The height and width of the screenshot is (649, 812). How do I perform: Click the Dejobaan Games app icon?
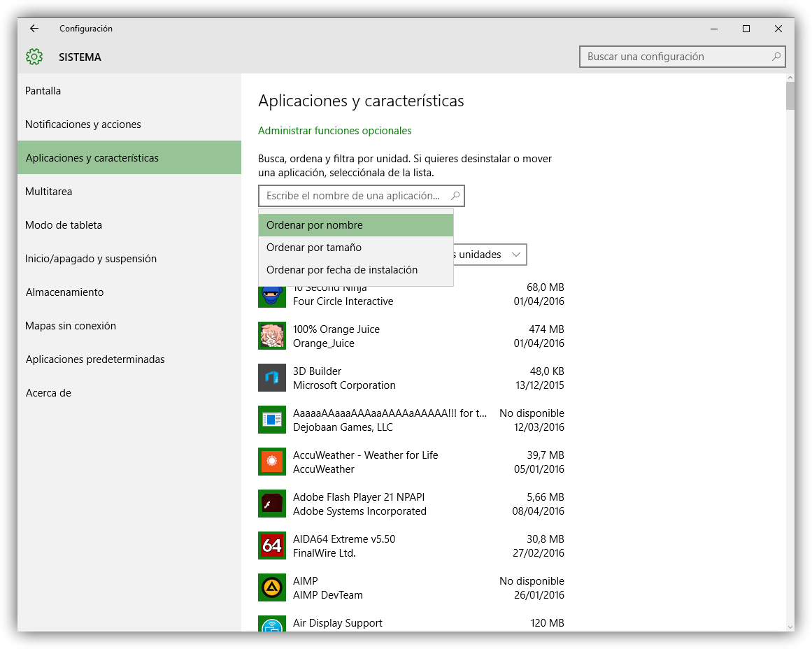click(x=272, y=420)
